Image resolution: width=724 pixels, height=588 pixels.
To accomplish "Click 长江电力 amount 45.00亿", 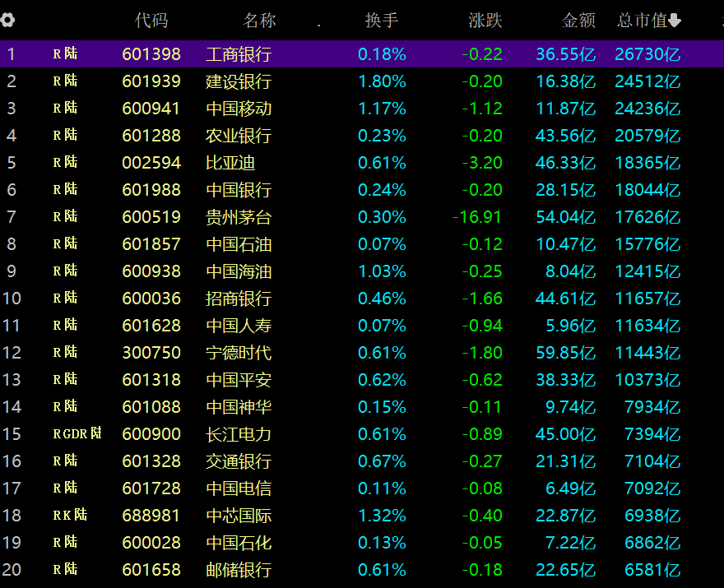I will pos(566,434).
